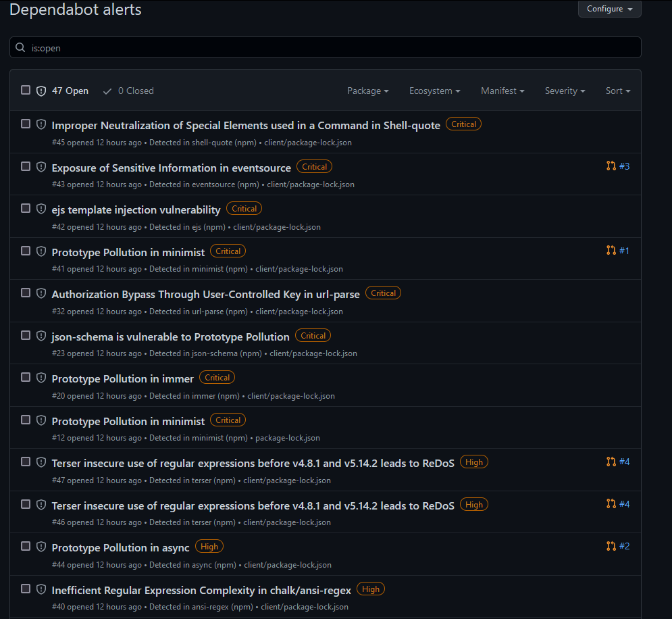672x619 pixels.
Task: Check the Shell-quote alert checkbox
Action: [x=26, y=124]
